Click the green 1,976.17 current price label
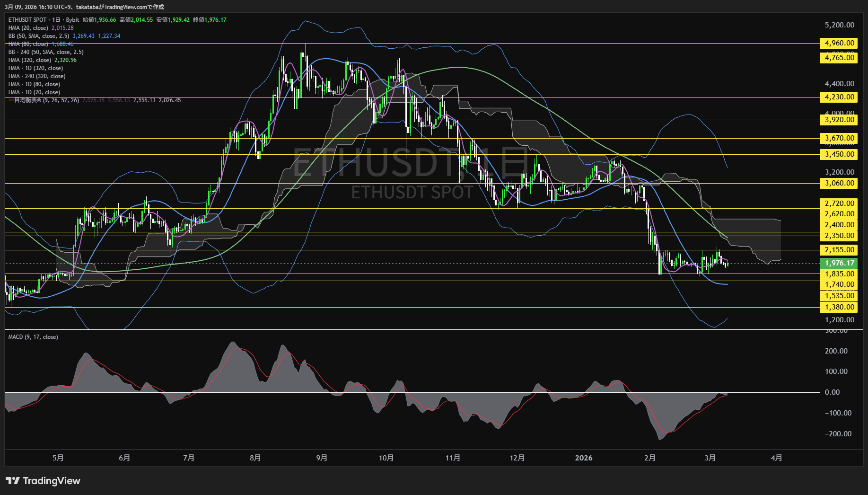Screen dimensions: 868x495 (839, 263)
